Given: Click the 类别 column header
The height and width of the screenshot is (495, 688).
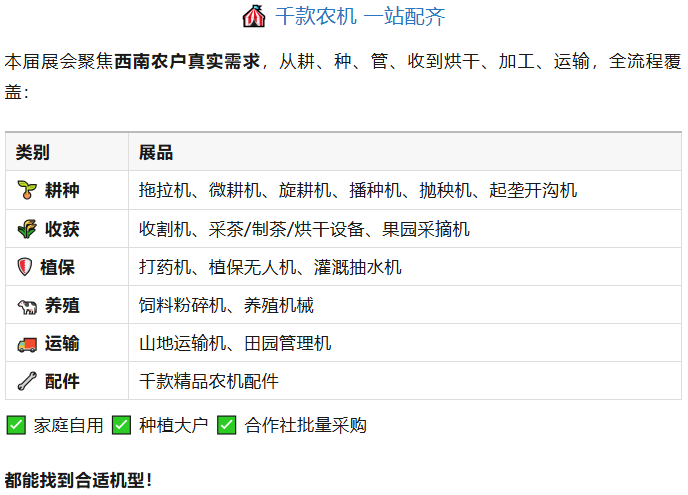Looking at the screenshot, I should [33, 152].
